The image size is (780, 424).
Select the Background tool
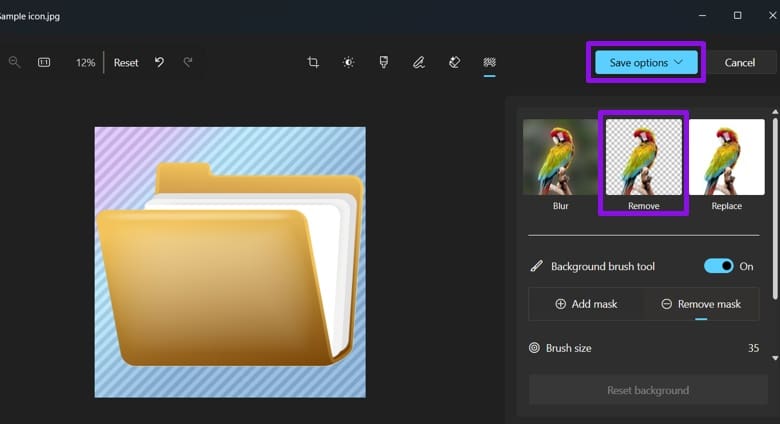click(x=489, y=62)
